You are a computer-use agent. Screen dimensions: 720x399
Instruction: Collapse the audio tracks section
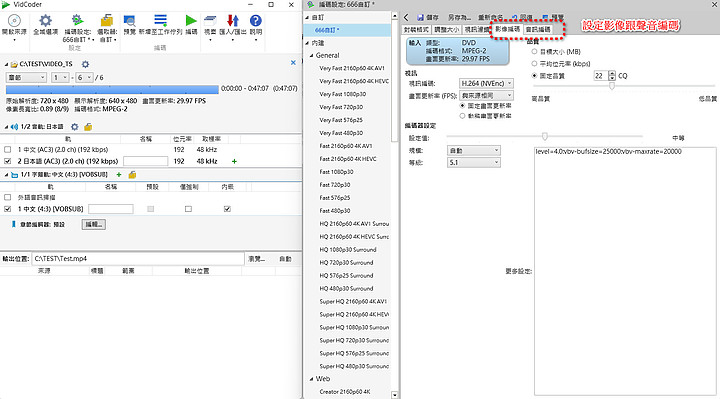(6, 127)
